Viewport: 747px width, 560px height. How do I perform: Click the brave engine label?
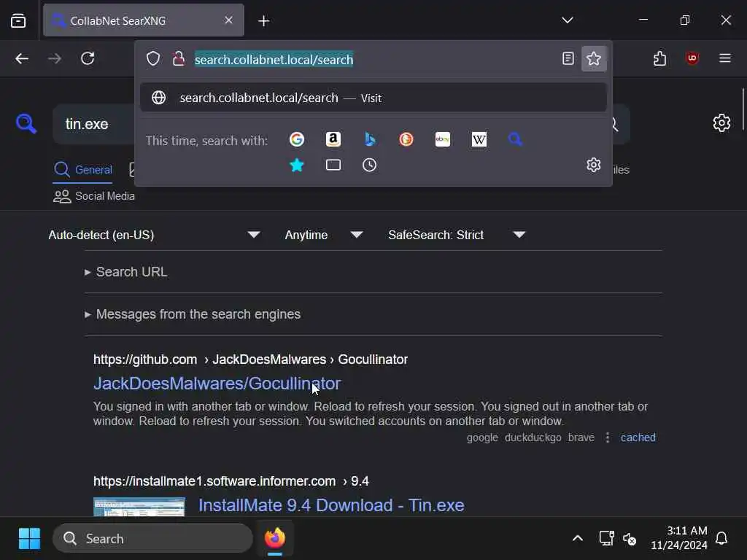581,437
